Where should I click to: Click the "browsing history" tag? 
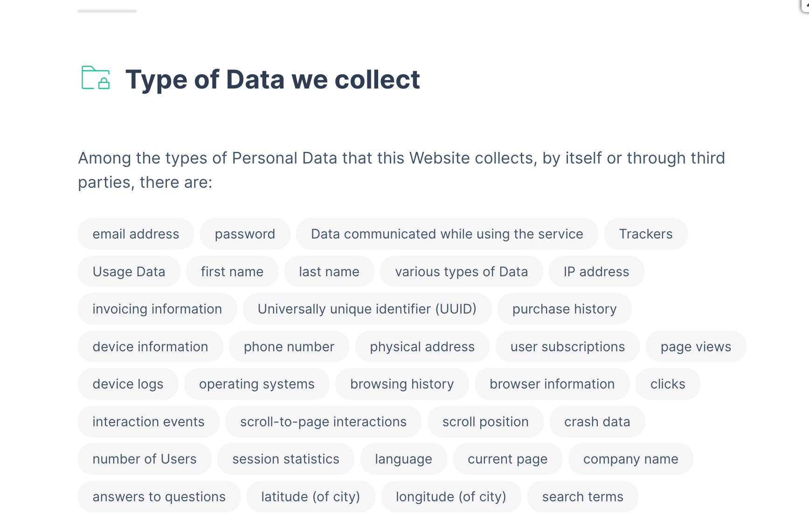coord(401,384)
